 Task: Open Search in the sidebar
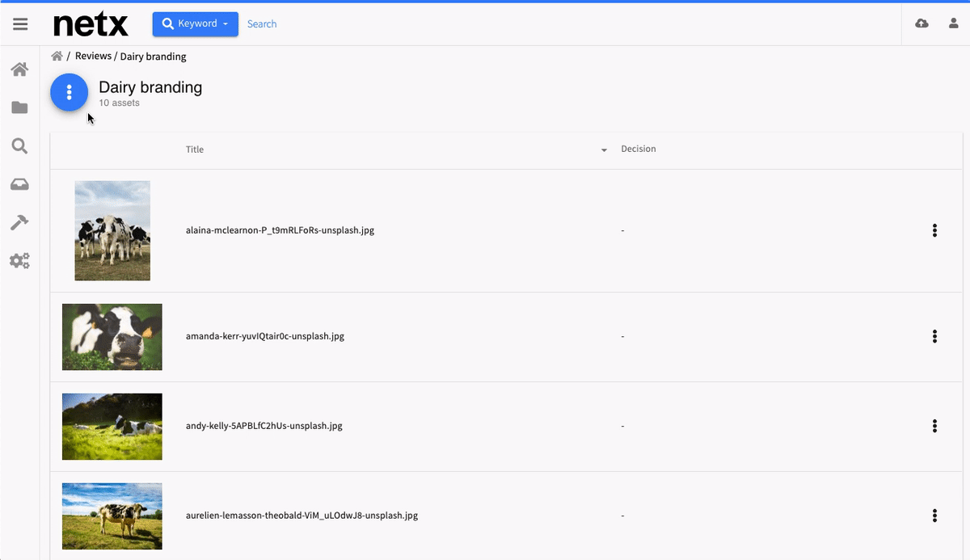[19, 146]
